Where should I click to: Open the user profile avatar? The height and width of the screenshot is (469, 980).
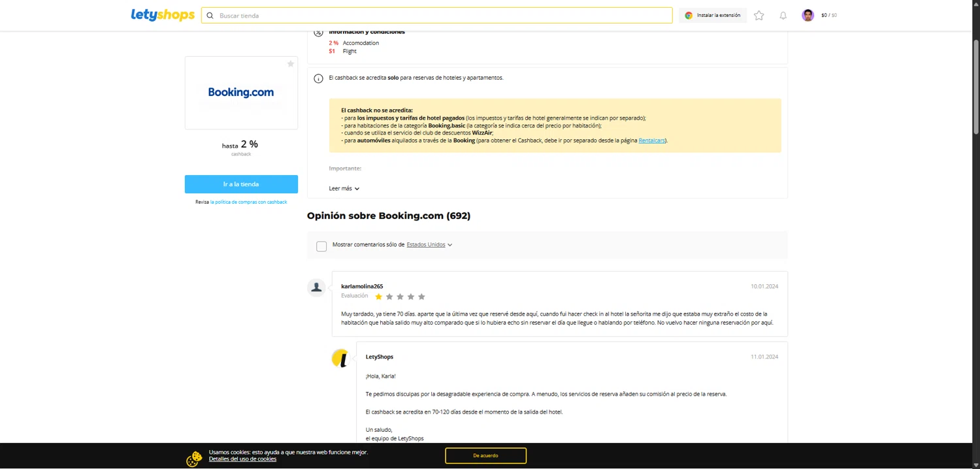pos(808,15)
